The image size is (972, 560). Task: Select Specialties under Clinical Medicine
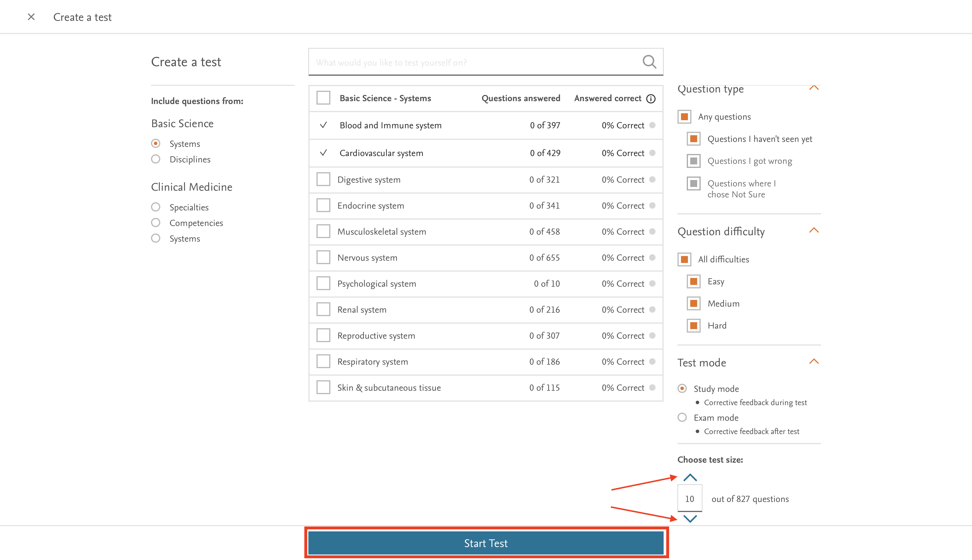tap(156, 207)
